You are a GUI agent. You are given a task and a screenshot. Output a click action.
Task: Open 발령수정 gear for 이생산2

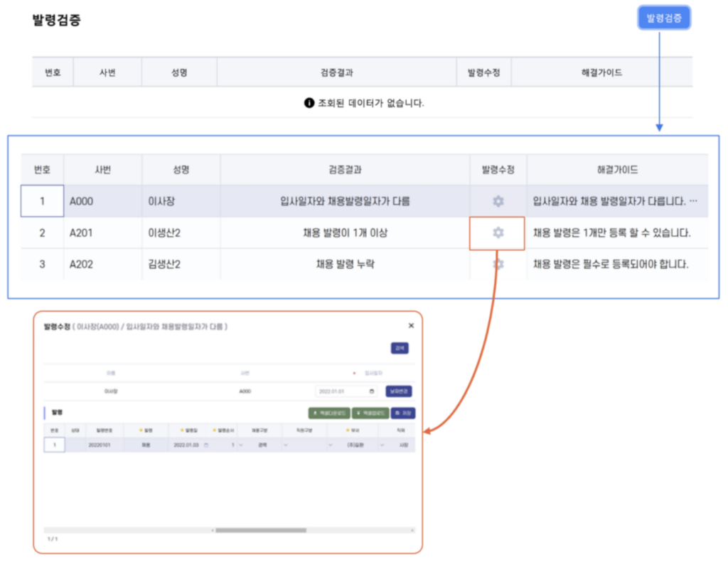pyautogui.click(x=498, y=233)
